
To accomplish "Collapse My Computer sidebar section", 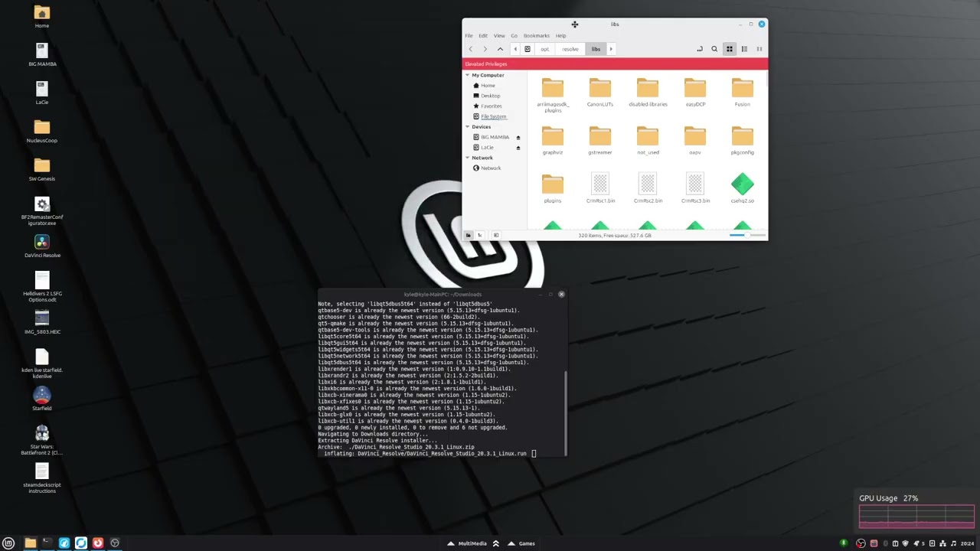I will pyautogui.click(x=467, y=75).
